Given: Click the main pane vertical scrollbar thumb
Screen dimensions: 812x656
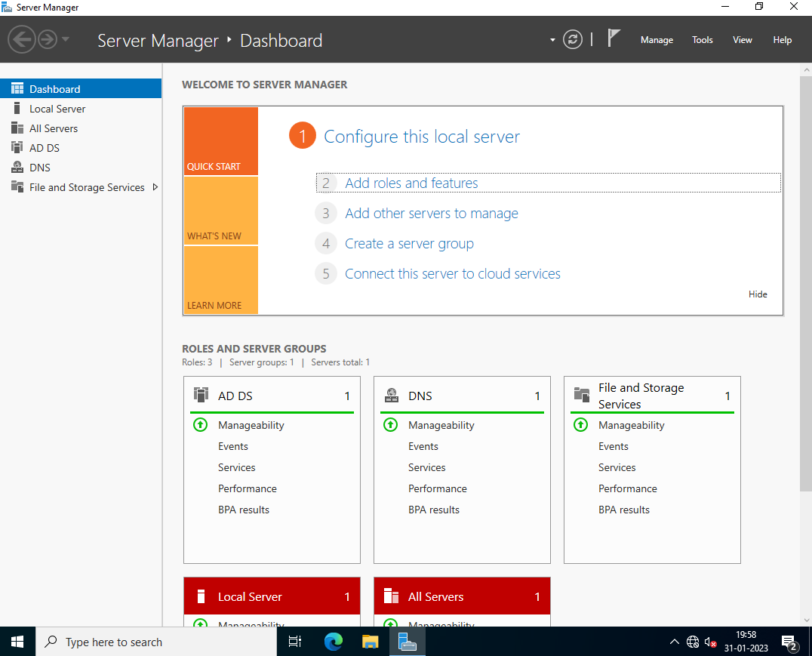Looking at the screenshot, I should [x=806, y=284].
